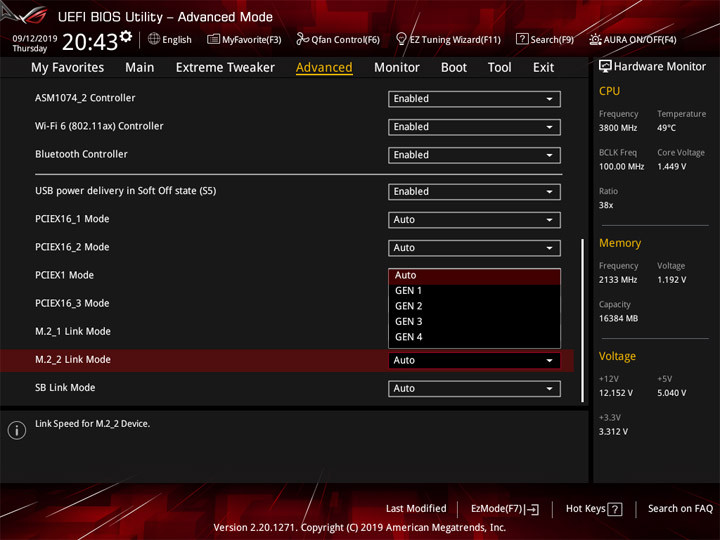The image size is (720, 540).
Task: Switch to the Monitor tab
Action: tap(397, 68)
